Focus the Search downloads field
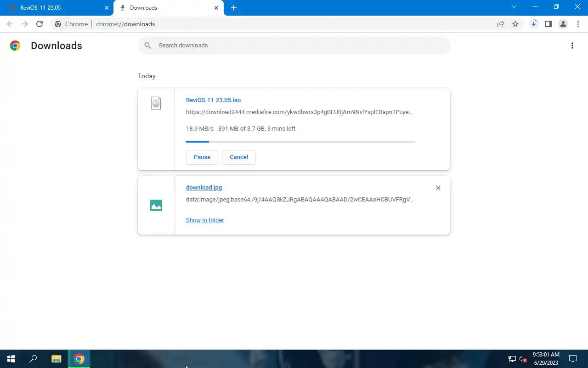Screen dimensions: 588x368 coord(294,45)
